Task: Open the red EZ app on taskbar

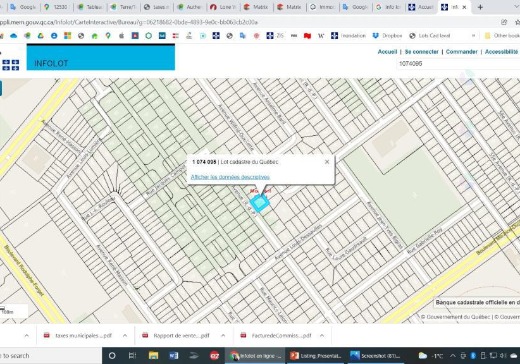Action: [215, 356]
